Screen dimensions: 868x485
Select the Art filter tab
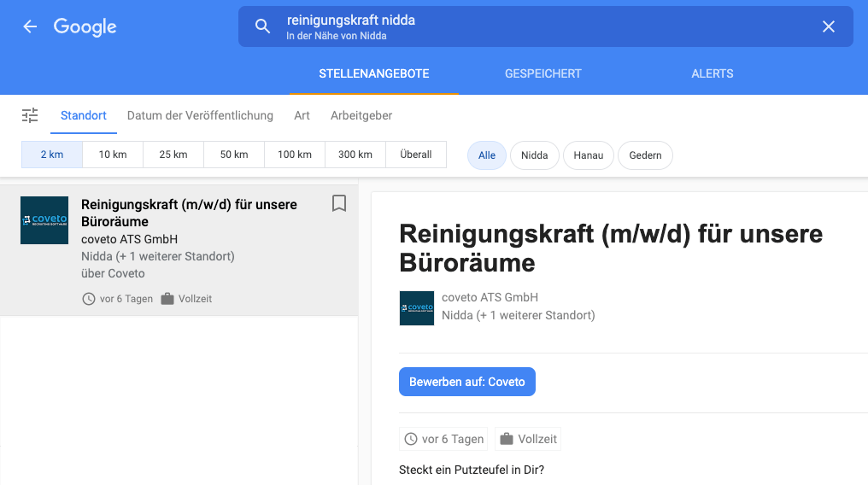[x=302, y=115]
